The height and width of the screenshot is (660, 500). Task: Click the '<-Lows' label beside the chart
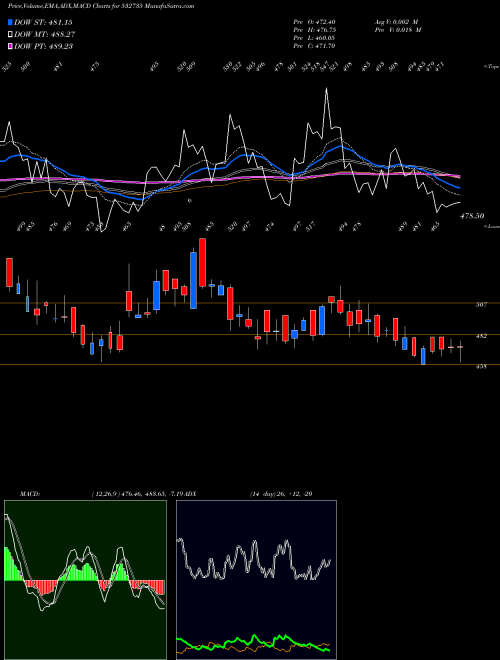(492, 226)
